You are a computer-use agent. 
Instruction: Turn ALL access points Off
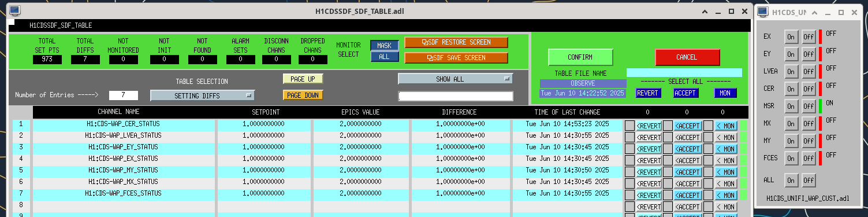(809, 181)
